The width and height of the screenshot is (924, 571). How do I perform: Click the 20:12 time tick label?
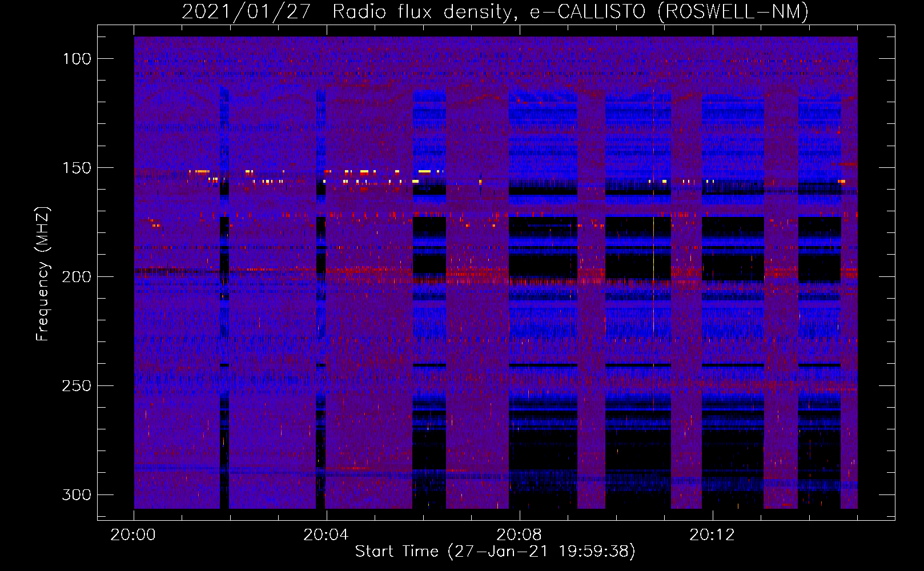[712, 535]
